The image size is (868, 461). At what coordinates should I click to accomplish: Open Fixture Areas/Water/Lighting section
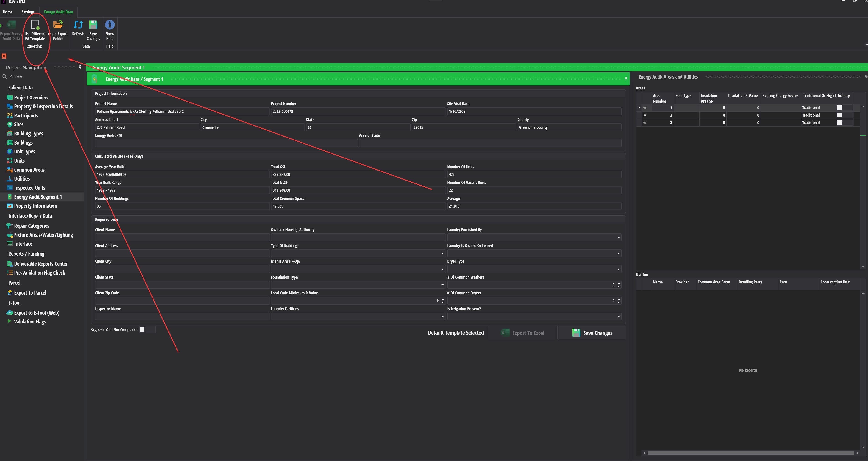point(43,234)
